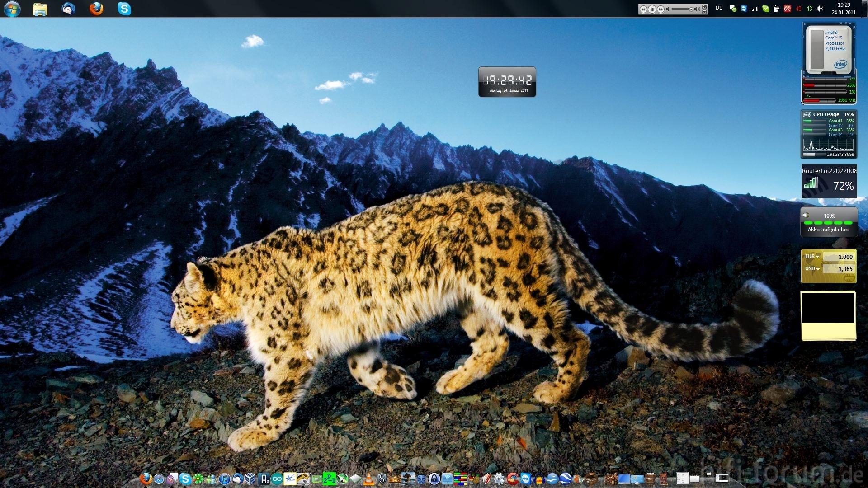868x488 pixels.
Task: Open the Windows Start menu
Action: coord(12,9)
